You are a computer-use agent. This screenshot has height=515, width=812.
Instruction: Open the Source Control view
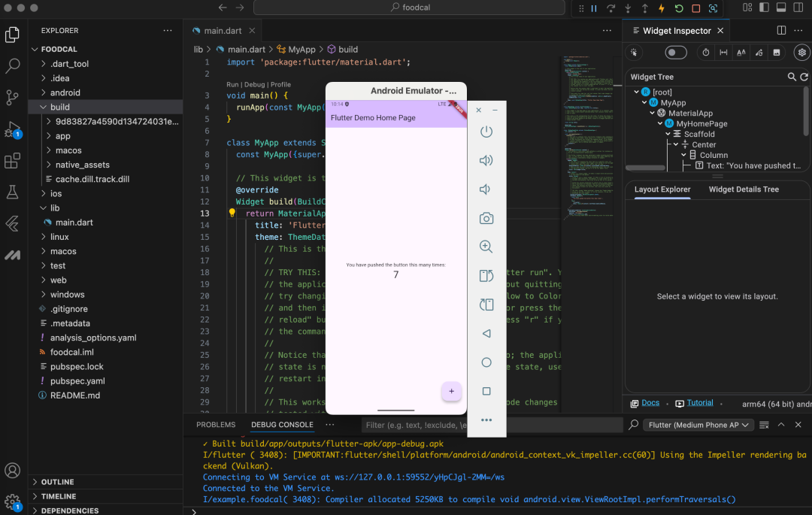tap(13, 97)
